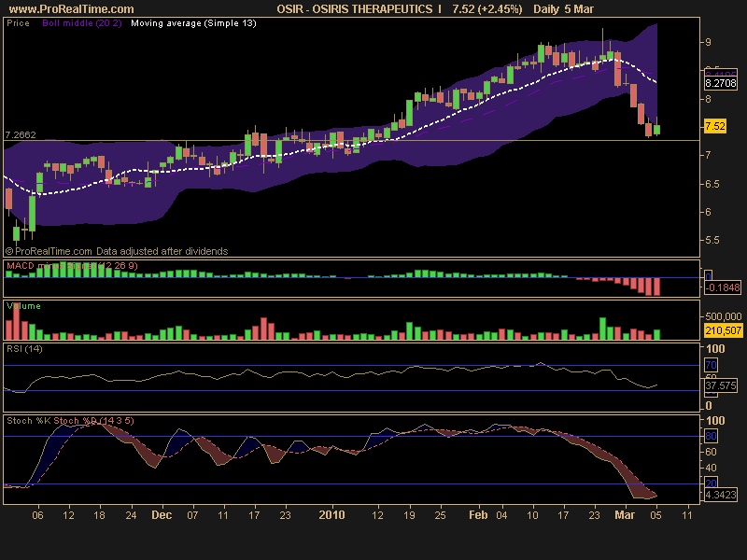Click the 7.2662 horizontal line label
Screen dimensions: 747x560
(x=21, y=134)
